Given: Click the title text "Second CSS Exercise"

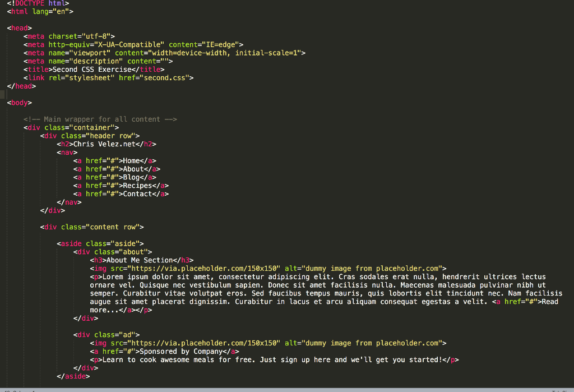Looking at the screenshot, I should coord(92,70).
